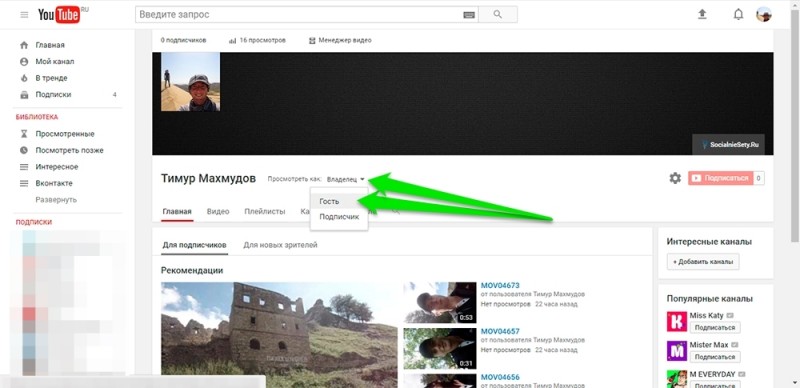The width and height of the screenshot is (800, 388).
Task: Click the clock icon beside Посмотреть позже
Action: (x=24, y=150)
